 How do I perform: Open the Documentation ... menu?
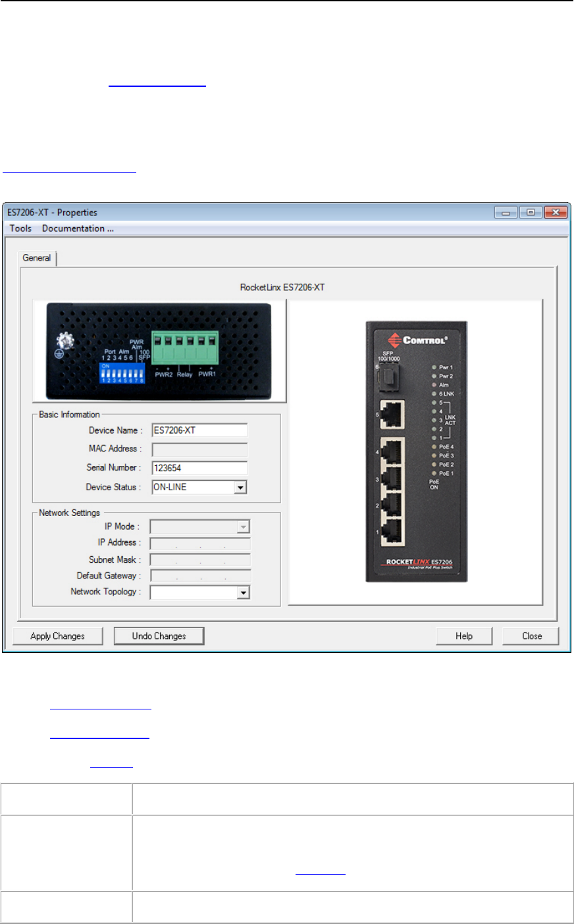78,228
